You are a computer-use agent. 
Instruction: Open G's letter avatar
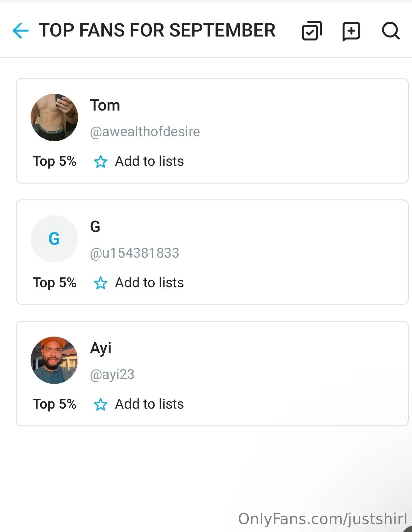pyautogui.click(x=54, y=239)
